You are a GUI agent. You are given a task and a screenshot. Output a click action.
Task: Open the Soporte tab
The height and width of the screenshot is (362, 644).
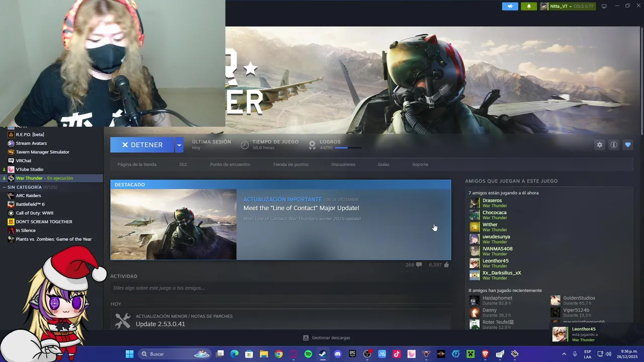point(420,164)
